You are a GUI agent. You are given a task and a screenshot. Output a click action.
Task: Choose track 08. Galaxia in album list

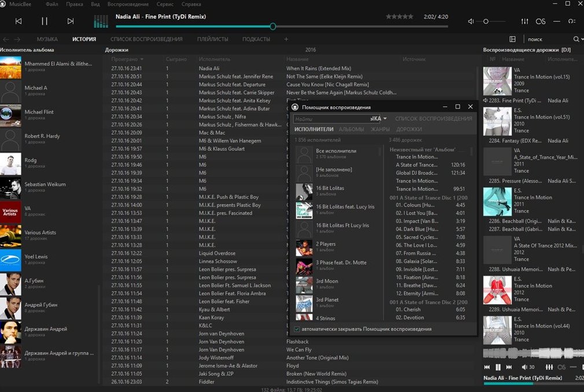tap(430, 261)
